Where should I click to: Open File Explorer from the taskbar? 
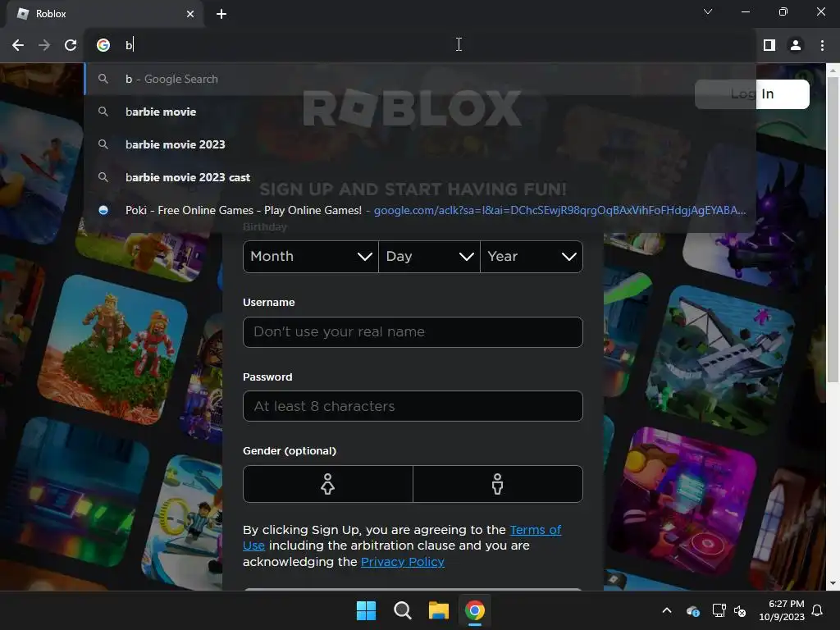pos(439,610)
